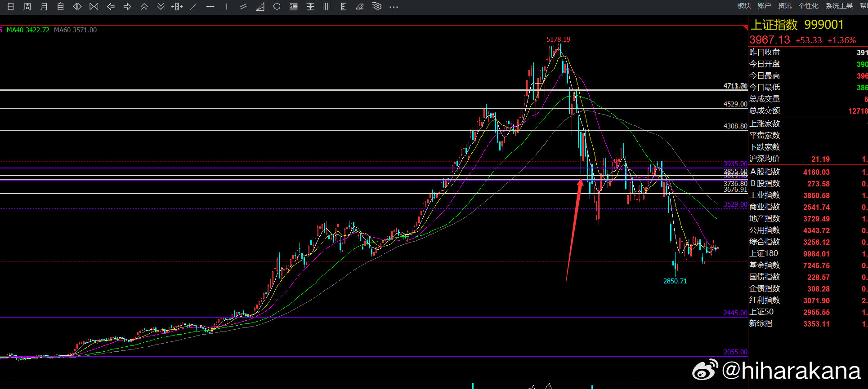Select the vertical line drawing tool

click(x=227, y=7)
